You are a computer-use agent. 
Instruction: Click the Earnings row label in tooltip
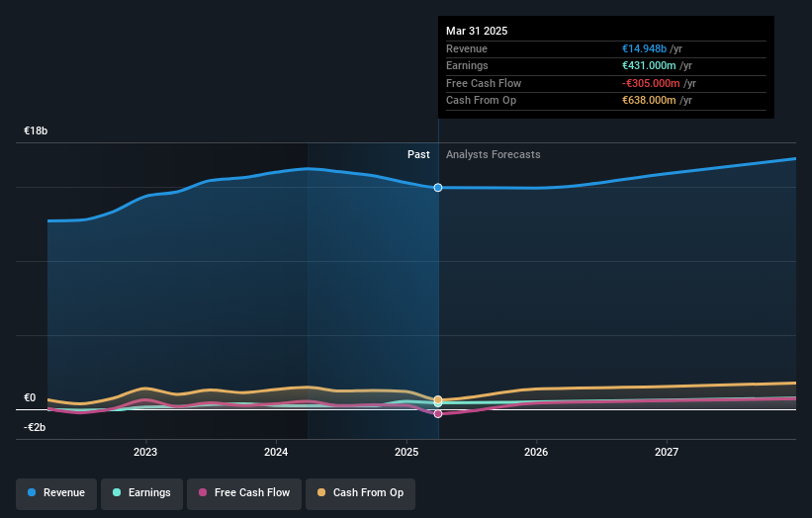tap(467, 65)
